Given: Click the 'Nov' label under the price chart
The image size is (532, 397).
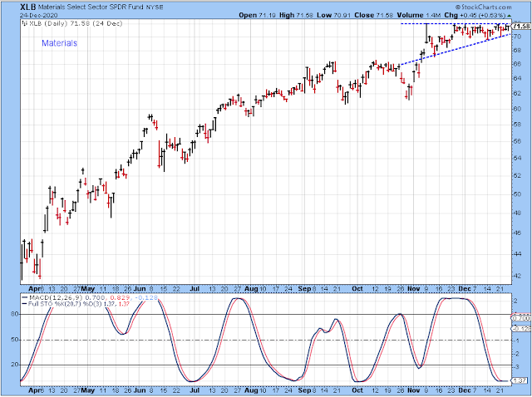Looking at the screenshot, I should 414,289.
